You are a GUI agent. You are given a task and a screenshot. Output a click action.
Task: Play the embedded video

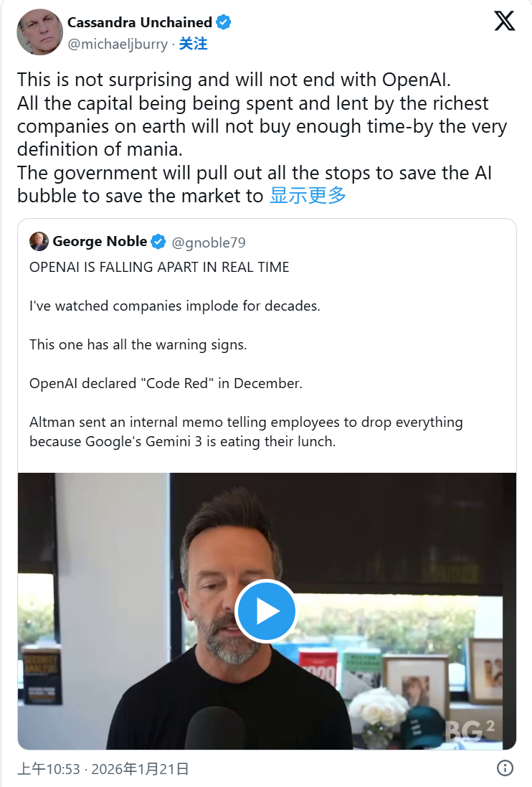[266, 611]
